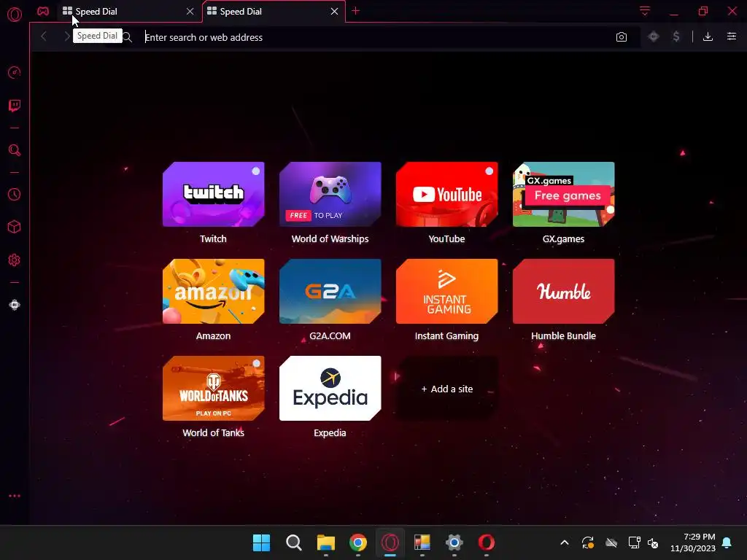Open Twitch panel in sidebar
This screenshot has height=560, width=747.
click(x=15, y=105)
